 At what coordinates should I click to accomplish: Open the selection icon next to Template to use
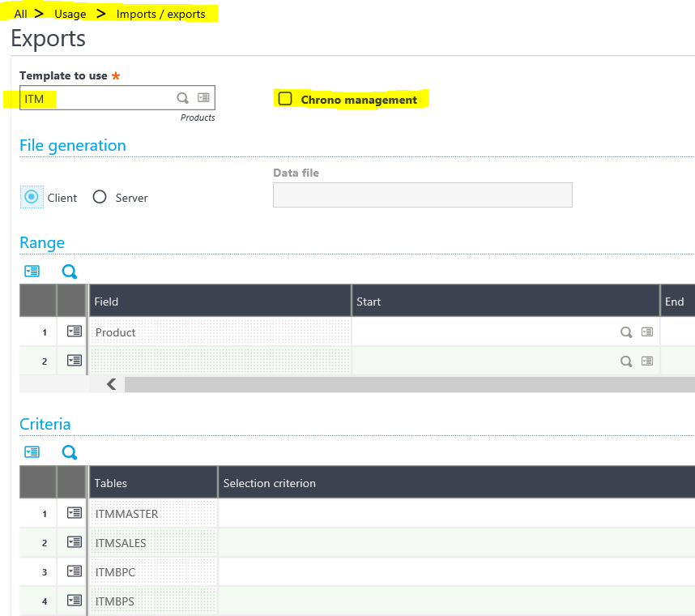pyautogui.click(x=203, y=97)
